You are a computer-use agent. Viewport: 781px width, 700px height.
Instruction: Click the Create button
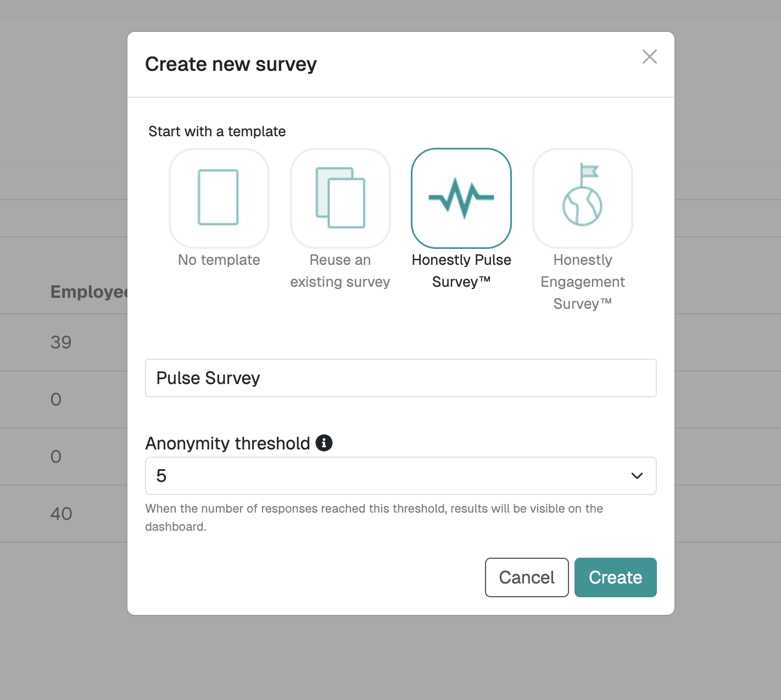coord(615,577)
